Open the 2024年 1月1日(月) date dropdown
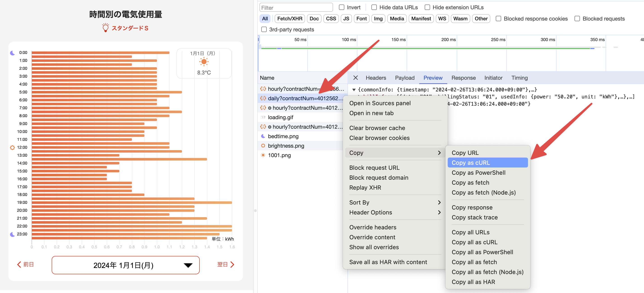The image size is (644, 293). 125,265
